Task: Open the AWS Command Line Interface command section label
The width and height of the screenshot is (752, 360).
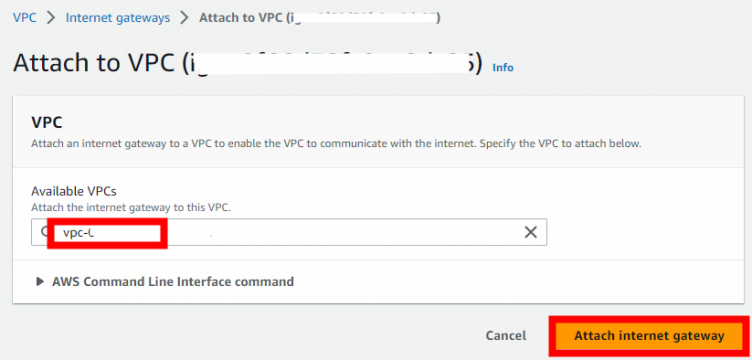Action: click(x=173, y=281)
